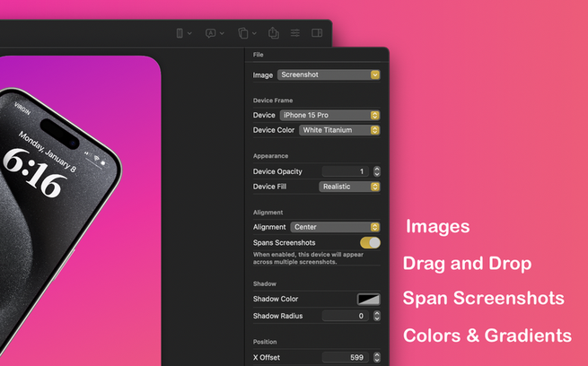The width and height of the screenshot is (588, 366).
Task: Click the Images promo text
Action: (x=437, y=227)
